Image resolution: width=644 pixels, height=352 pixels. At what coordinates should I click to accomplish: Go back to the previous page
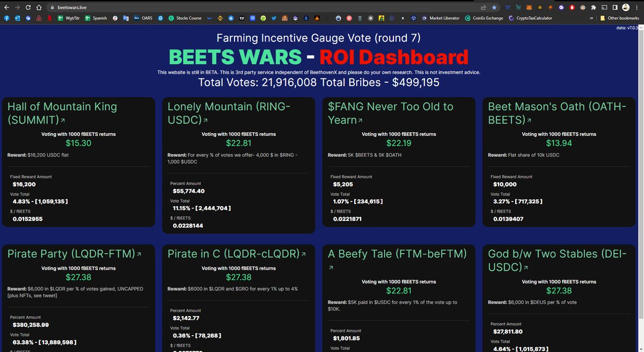tap(6, 8)
